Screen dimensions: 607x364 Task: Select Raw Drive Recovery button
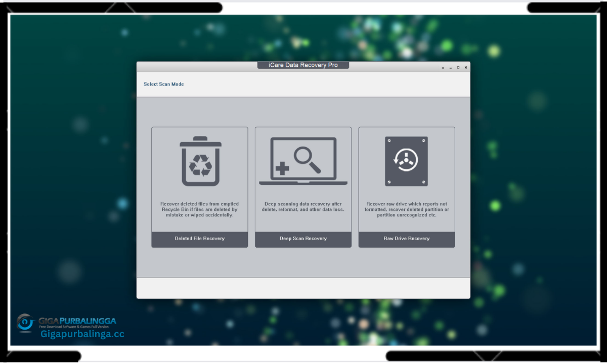tap(407, 239)
